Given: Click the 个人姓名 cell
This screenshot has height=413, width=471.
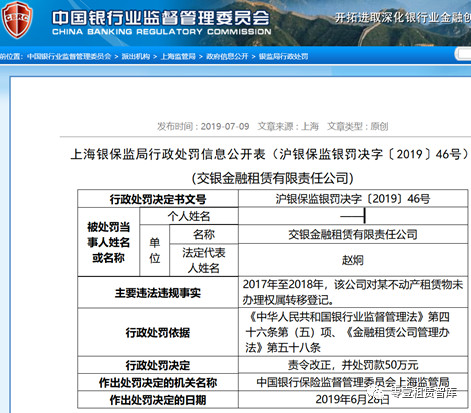Looking at the screenshot, I should 189,216.
